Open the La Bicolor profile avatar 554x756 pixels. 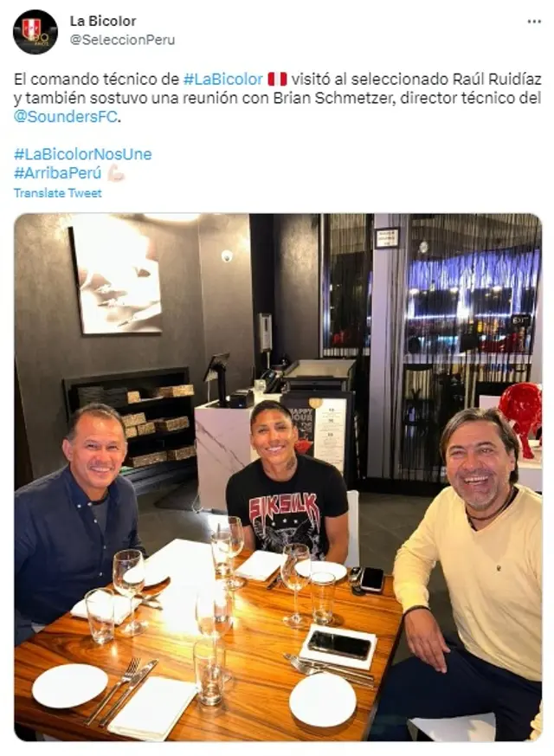(x=35, y=32)
